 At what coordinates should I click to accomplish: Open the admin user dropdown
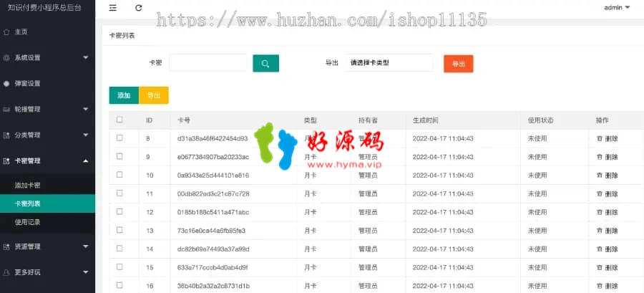click(617, 7)
